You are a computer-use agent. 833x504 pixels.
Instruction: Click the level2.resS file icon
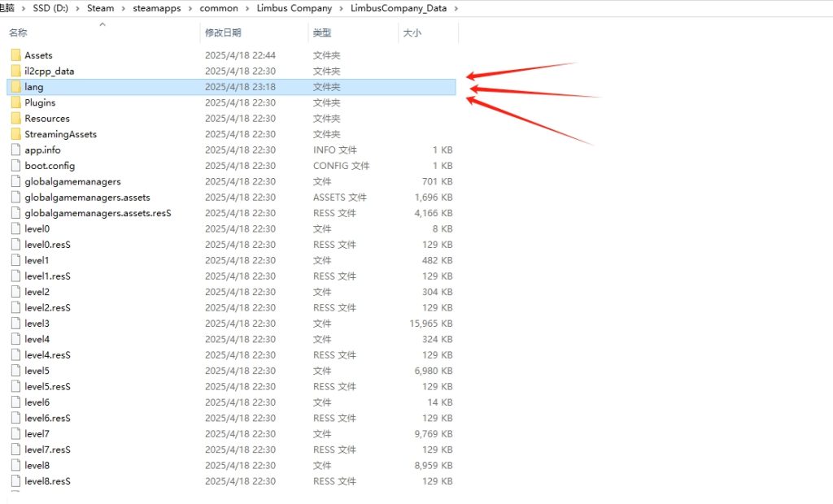tap(16, 308)
